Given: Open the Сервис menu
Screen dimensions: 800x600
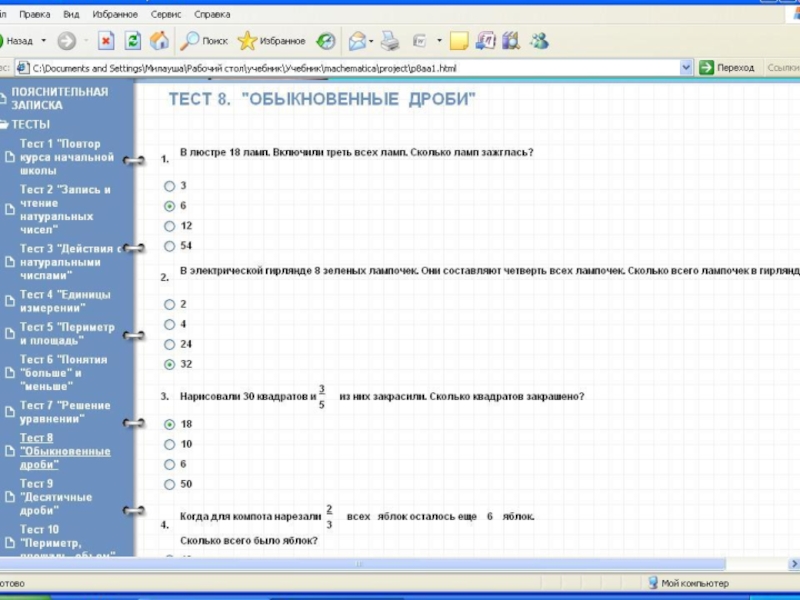Looking at the screenshot, I should click(x=166, y=14).
